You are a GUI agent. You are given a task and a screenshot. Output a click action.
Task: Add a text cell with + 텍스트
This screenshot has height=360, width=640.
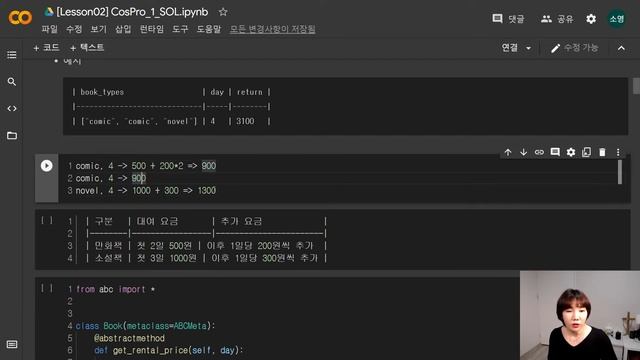(x=87, y=48)
